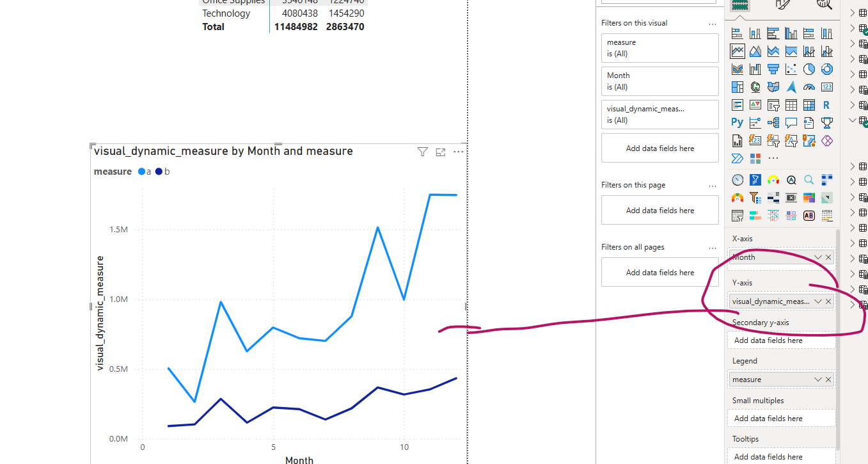Open Filters on all pages options ellipsis

(713, 248)
